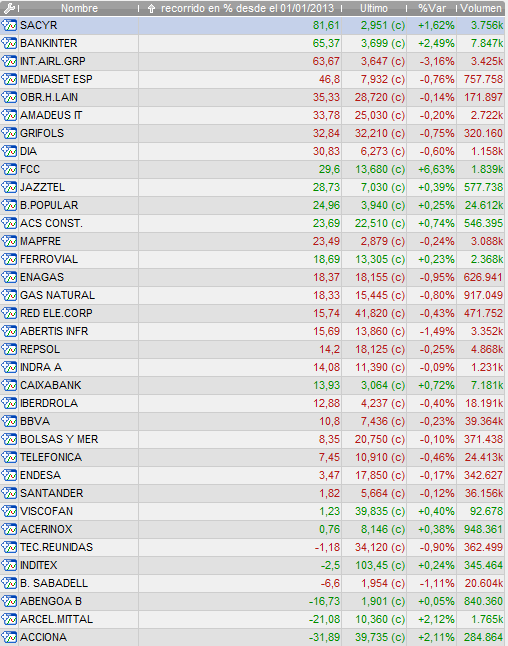Viewport: 508px width, 646px height.
Task: Open chart icon beside BBVA
Action: point(9,421)
